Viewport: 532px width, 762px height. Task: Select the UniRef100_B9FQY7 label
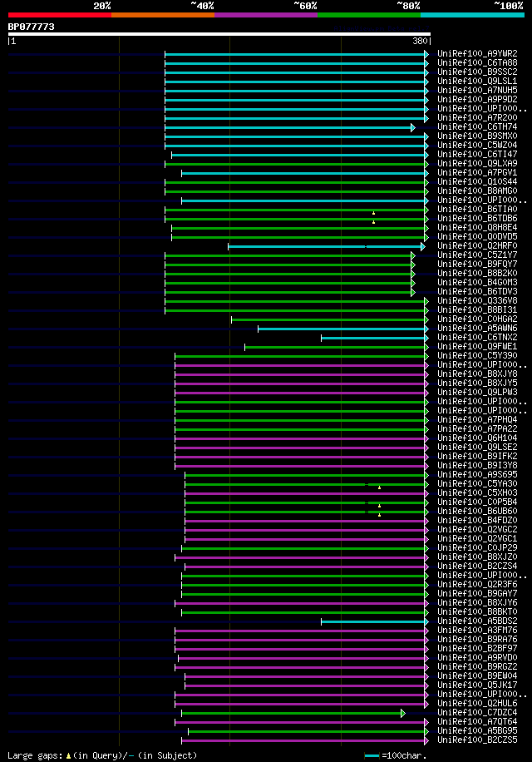(x=477, y=264)
